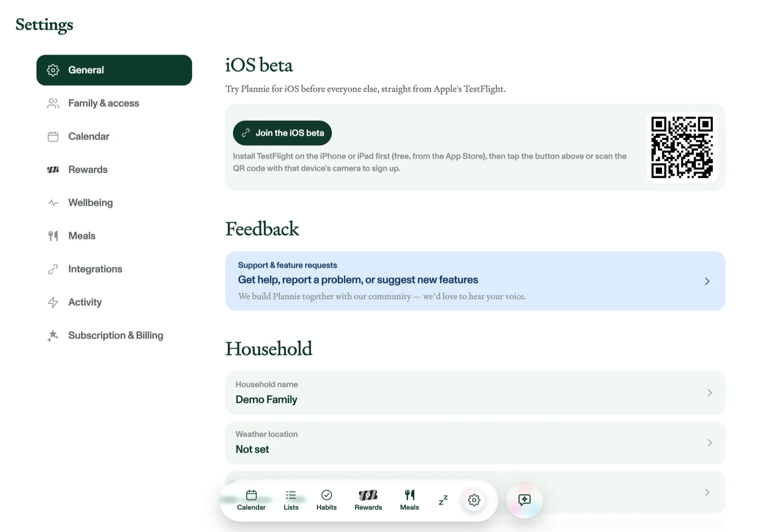Open Calendar in the bottom navigation bar
The width and height of the screenshot is (762, 532).
tap(251, 500)
